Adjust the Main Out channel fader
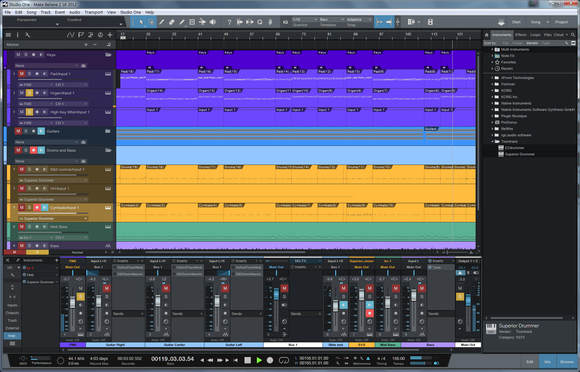The image size is (580, 372). 468,300
